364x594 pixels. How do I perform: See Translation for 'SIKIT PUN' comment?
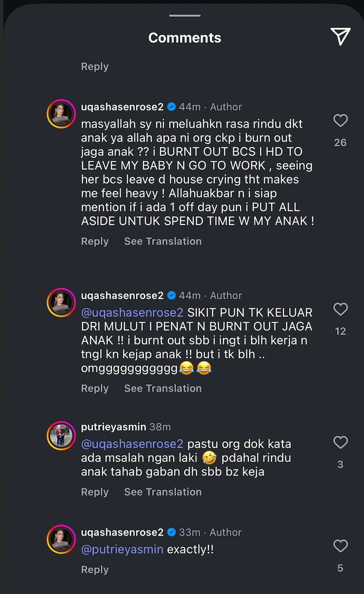[162, 388]
